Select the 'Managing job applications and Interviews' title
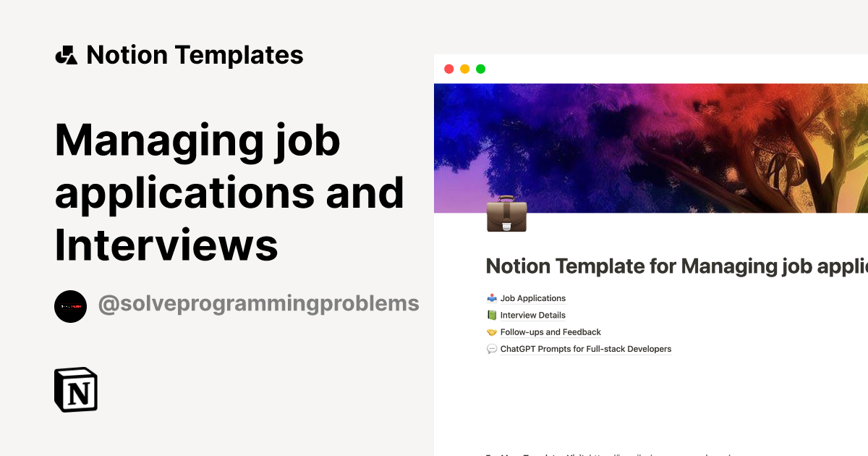868x456 pixels. (x=229, y=193)
